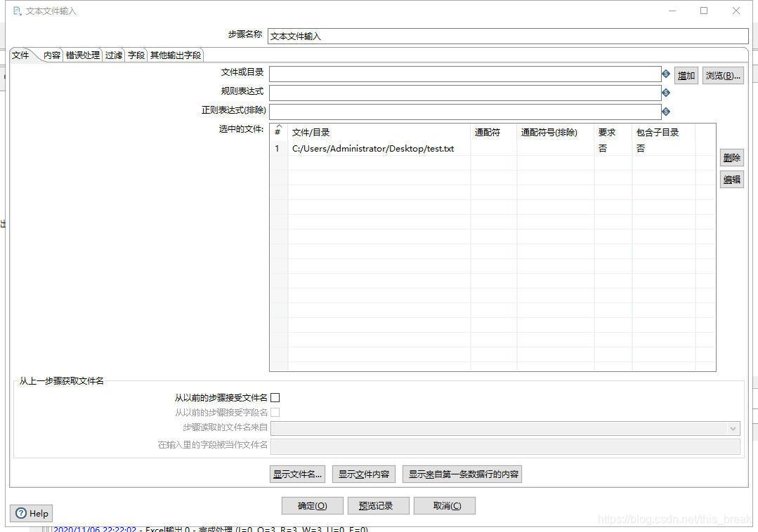This screenshot has width=758, height=532.
Task: Click the 删除 button beside the file table
Action: pos(731,157)
